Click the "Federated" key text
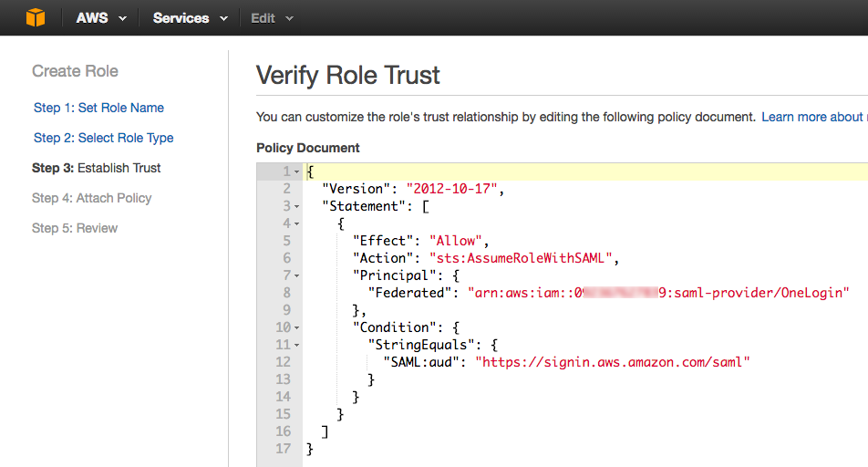The width and height of the screenshot is (868, 467). (409, 293)
